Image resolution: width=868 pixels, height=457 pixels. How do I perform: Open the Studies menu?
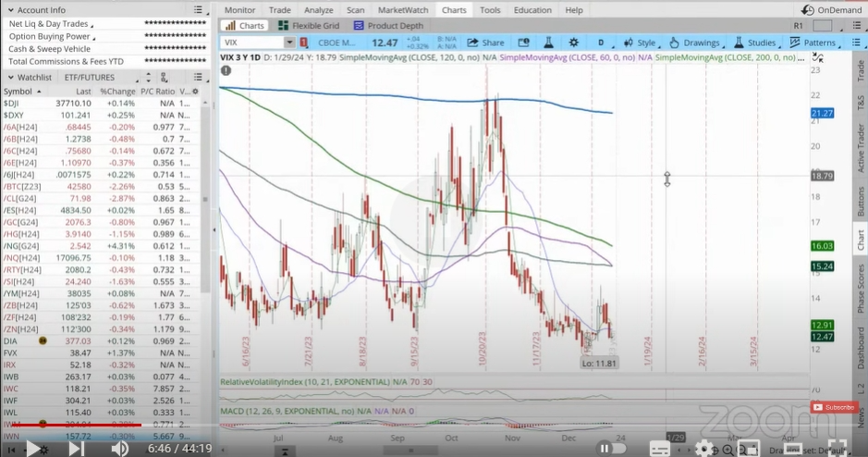pos(755,43)
